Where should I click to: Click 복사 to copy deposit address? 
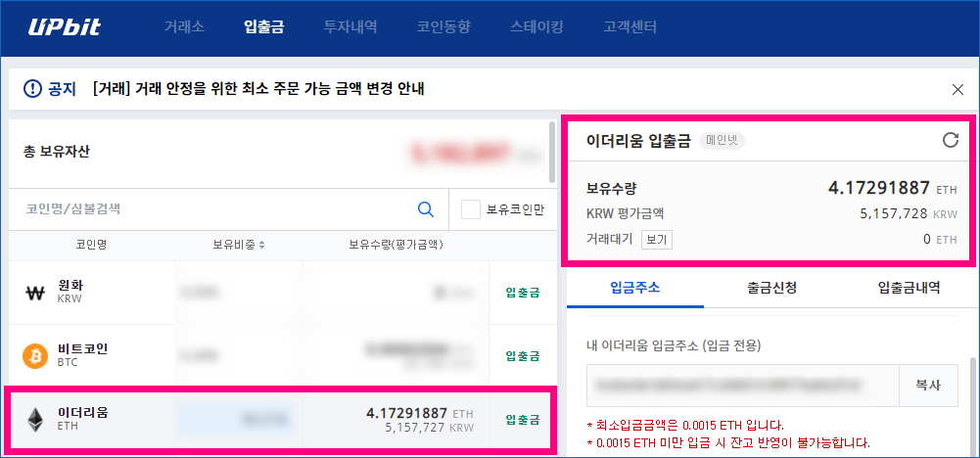pyautogui.click(x=928, y=385)
